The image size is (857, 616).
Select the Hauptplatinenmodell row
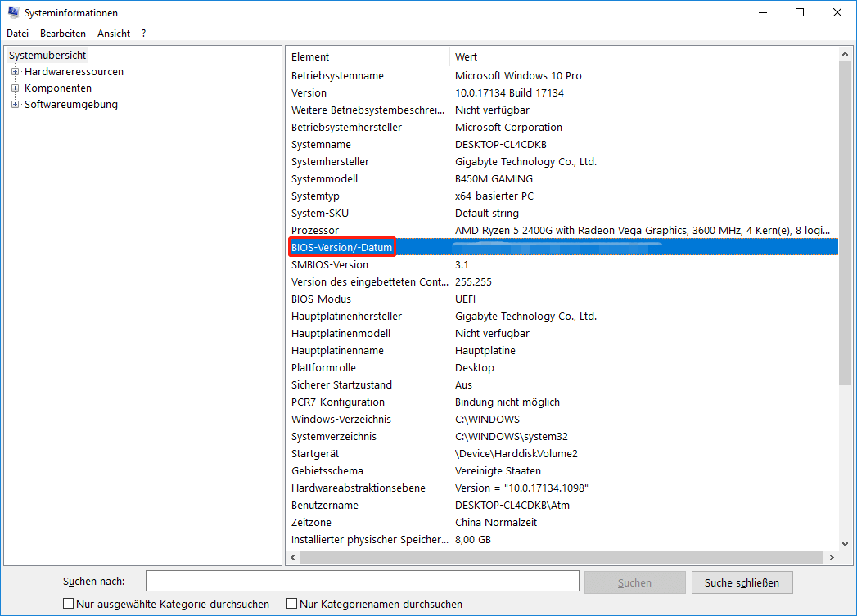(x=562, y=334)
